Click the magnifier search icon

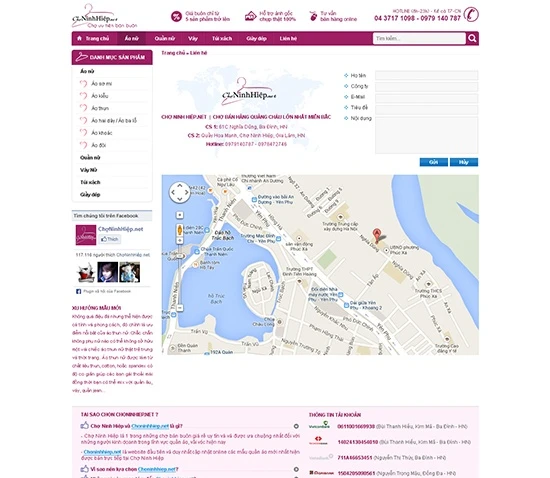pos(472,38)
